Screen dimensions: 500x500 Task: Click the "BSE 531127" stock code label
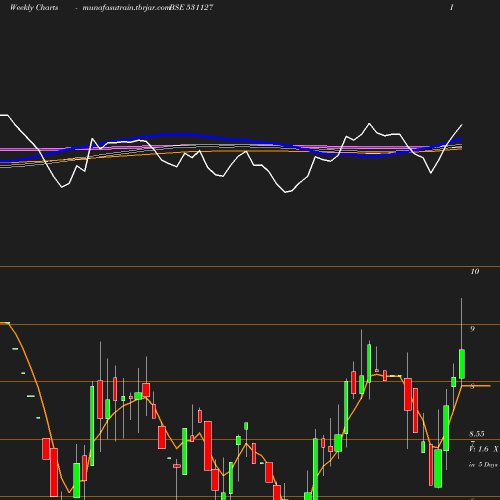[x=191, y=7]
